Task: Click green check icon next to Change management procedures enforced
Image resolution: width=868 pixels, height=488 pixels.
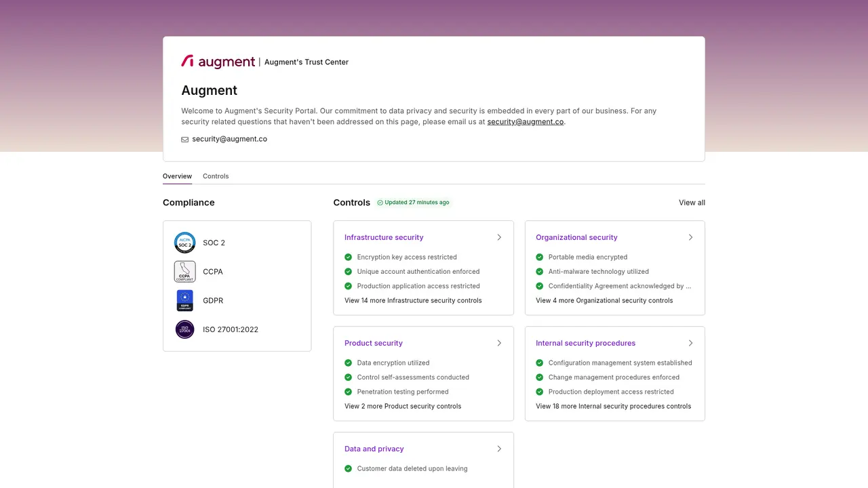Action: tap(540, 377)
